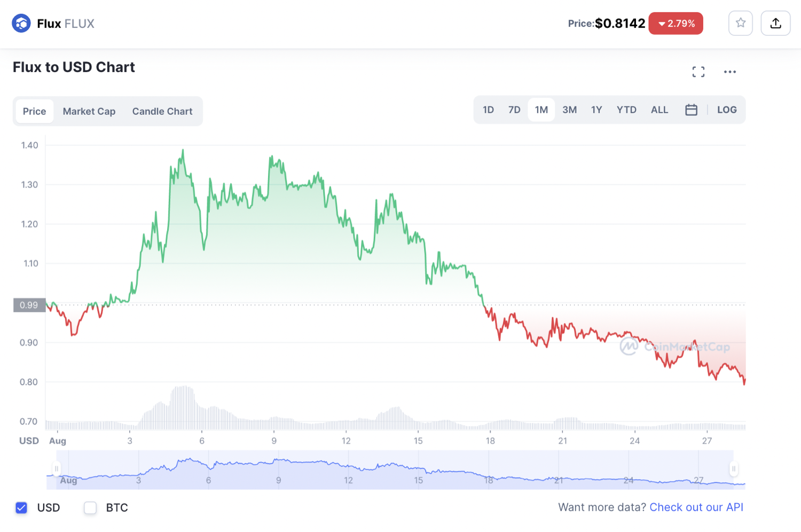The image size is (801, 532).
Task: Click the left range slider handle
Action: point(57,468)
